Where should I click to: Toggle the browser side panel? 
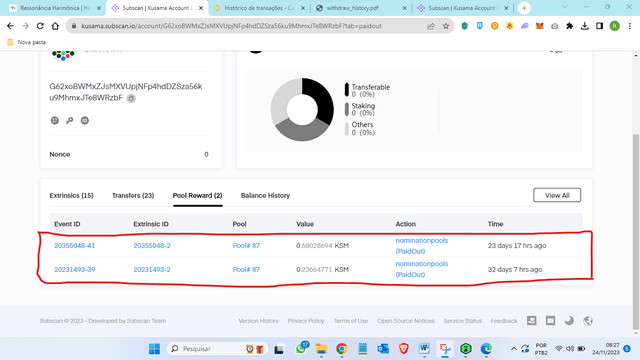[599, 26]
